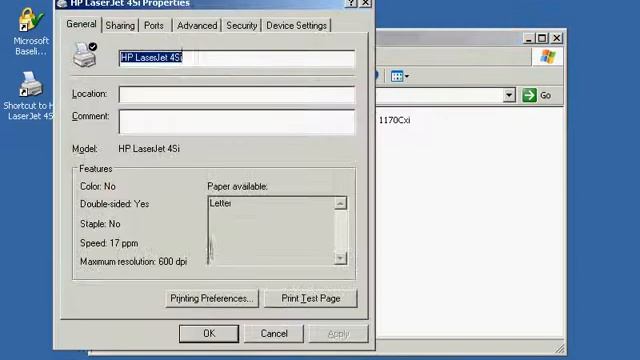Click the resize grip of the background window

[560, 348]
